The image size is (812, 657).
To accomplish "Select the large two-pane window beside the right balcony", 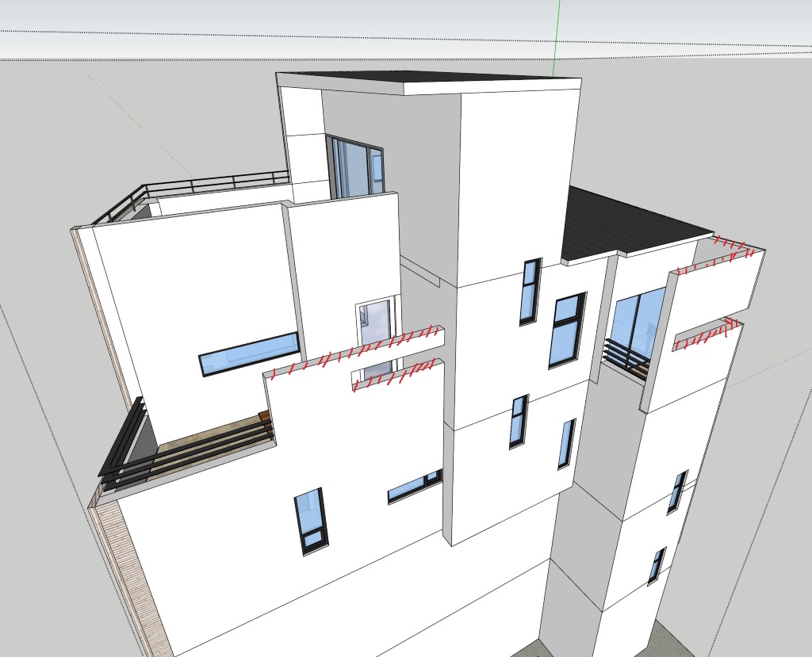I will click(566, 330).
